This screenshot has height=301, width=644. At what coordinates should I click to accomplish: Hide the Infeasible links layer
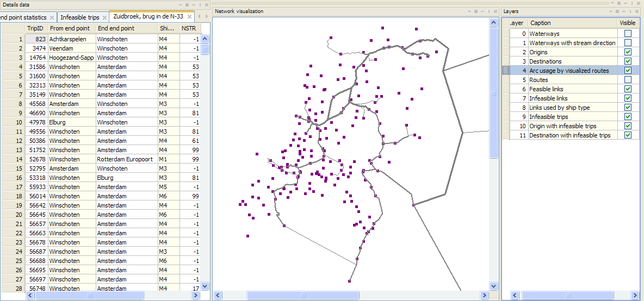coord(628,98)
